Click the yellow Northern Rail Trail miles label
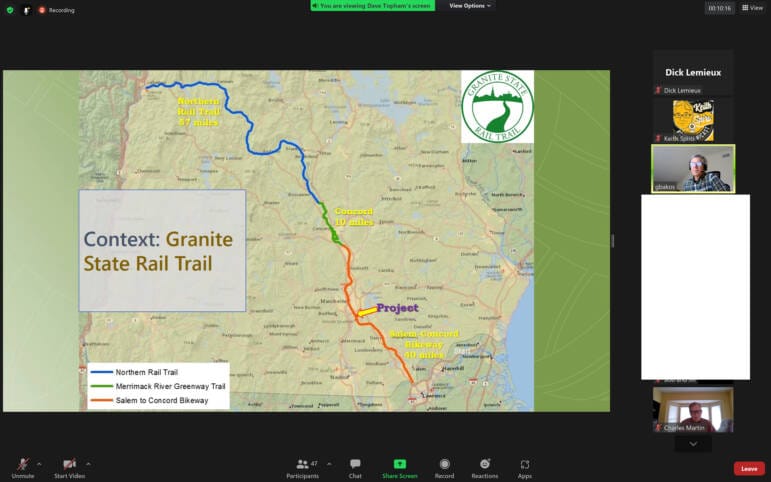Viewport: 771px width, 482px height. click(x=198, y=112)
